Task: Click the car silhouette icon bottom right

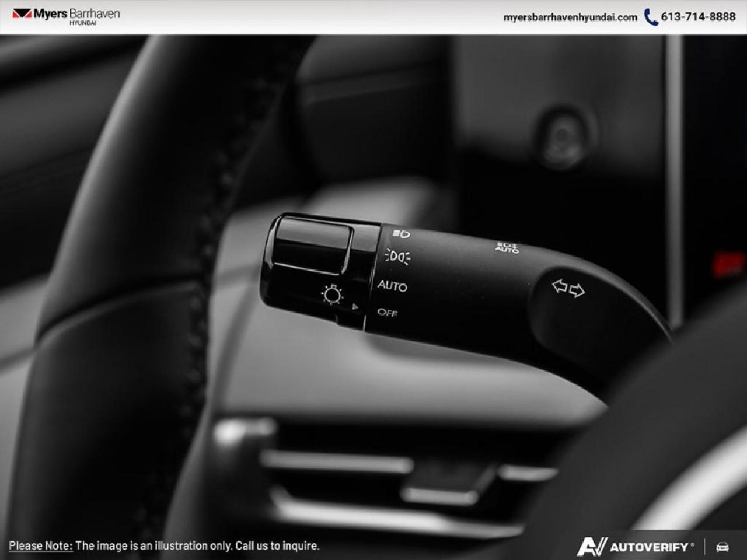Action: point(724,547)
